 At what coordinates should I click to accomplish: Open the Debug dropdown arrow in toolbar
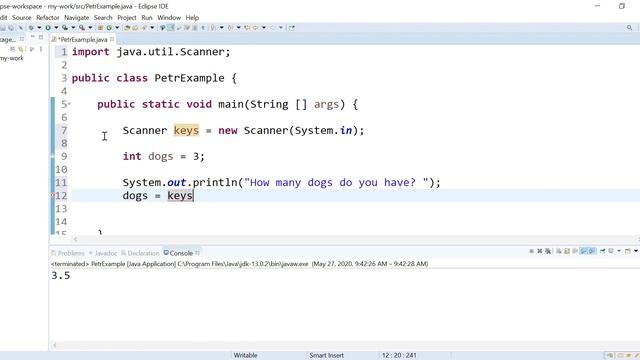pyautogui.click(x=39, y=28)
